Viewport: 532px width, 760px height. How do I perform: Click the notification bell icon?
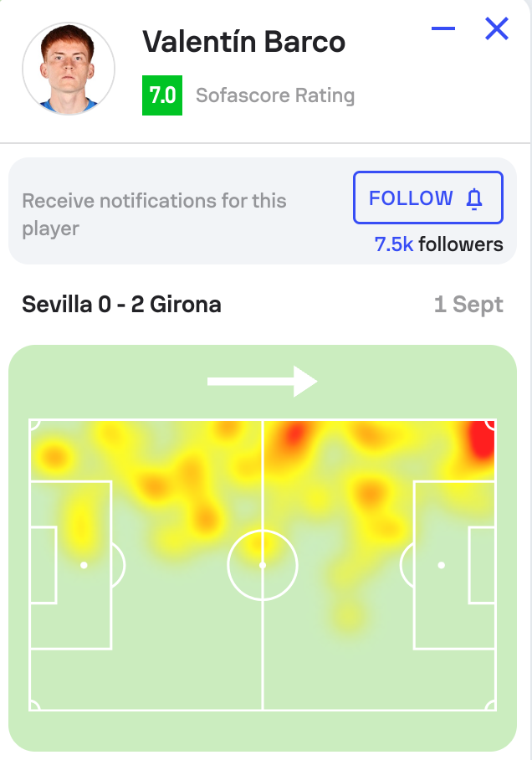[x=474, y=198]
